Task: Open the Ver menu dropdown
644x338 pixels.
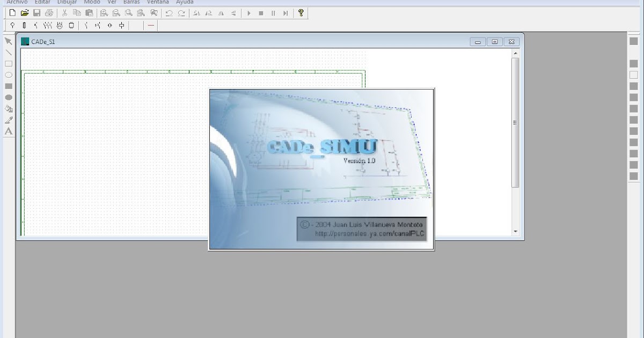Action: tap(111, 2)
